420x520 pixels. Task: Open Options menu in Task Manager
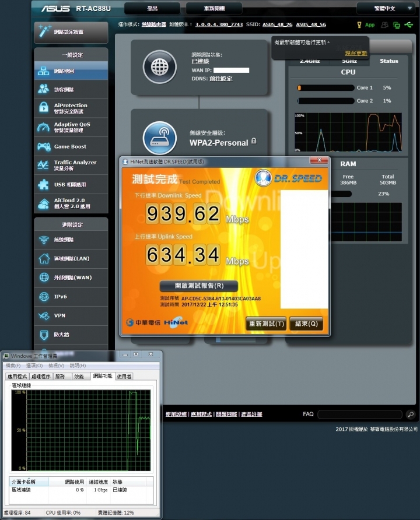(34, 366)
